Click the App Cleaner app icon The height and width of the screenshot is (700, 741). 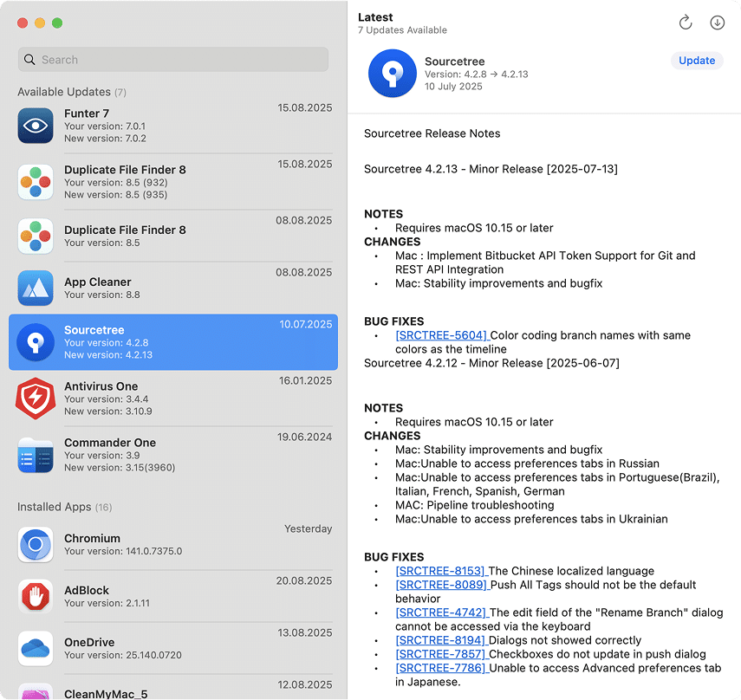point(36,288)
